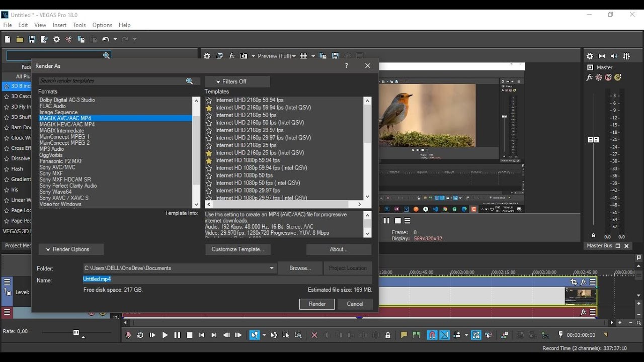Open the edit tool dropdown arrow in timeline toolbar
Viewport: 644px width, 362px height.
(x=264, y=335)
